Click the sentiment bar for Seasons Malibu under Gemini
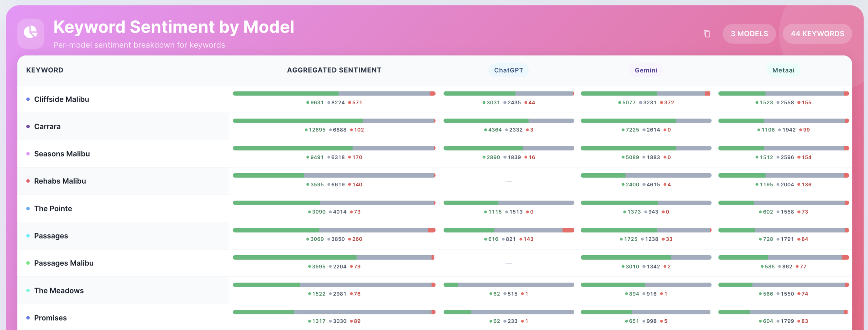This screenshot has height=330, width=868. point(646,148)
